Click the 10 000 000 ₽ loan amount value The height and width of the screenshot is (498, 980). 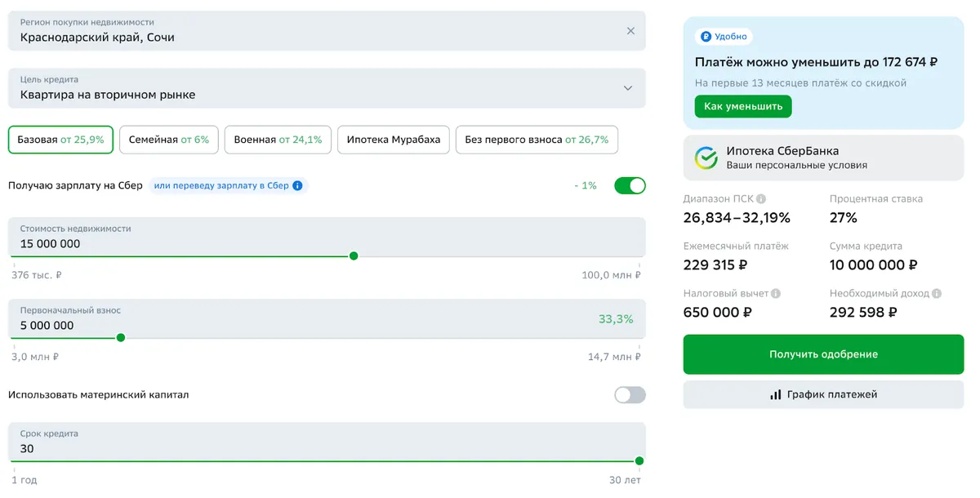click(874, 265)
